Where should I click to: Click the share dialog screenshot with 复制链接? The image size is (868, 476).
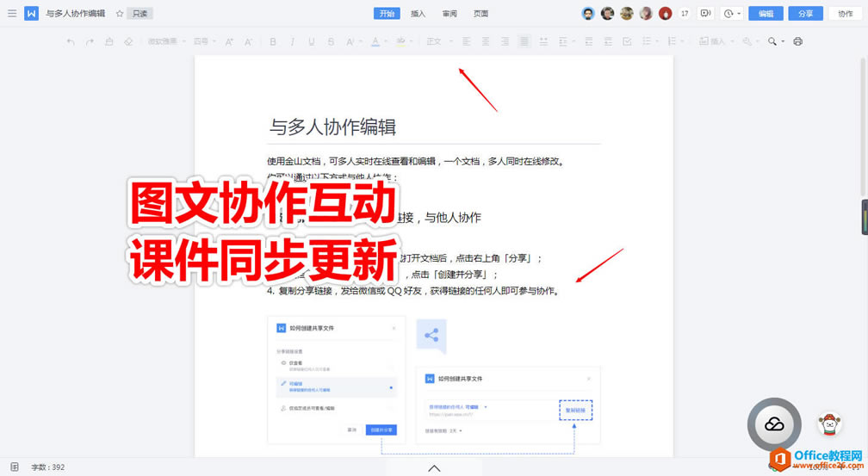tap(508, 405)
